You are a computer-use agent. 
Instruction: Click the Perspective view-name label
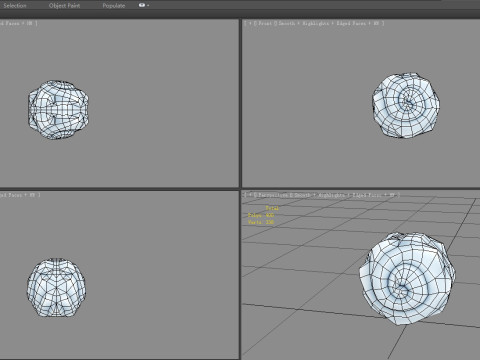pyautogui.click(x=272, y=195)
